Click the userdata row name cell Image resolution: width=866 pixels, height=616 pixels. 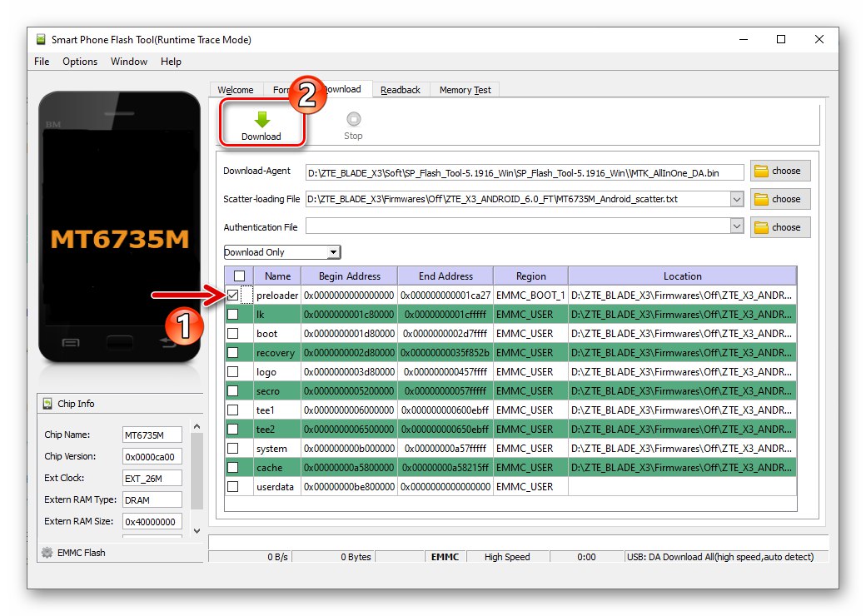277,486
